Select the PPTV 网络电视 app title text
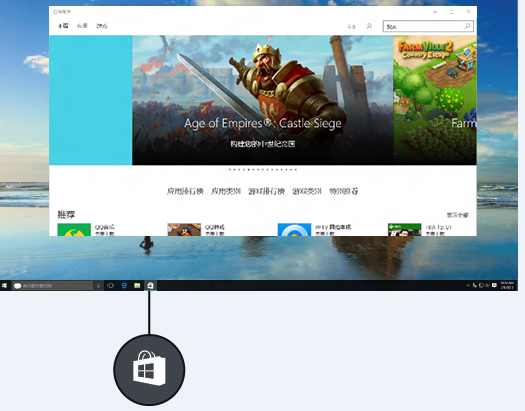 click(x=333, y=227)
